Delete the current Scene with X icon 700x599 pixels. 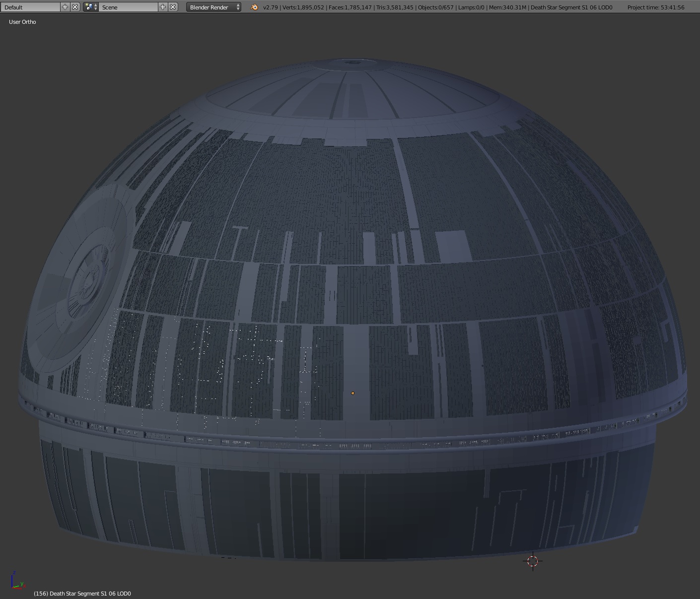tap(173, 7)
